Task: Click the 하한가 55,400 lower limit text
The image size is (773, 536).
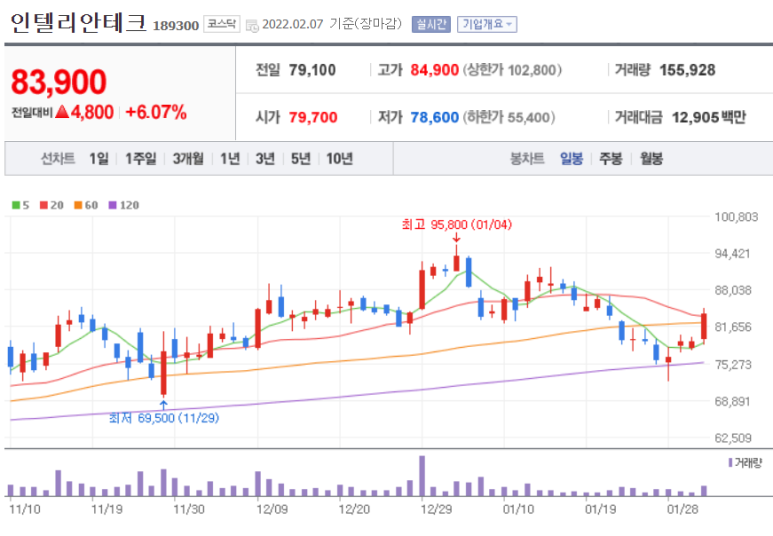Action: coord(508,117)
